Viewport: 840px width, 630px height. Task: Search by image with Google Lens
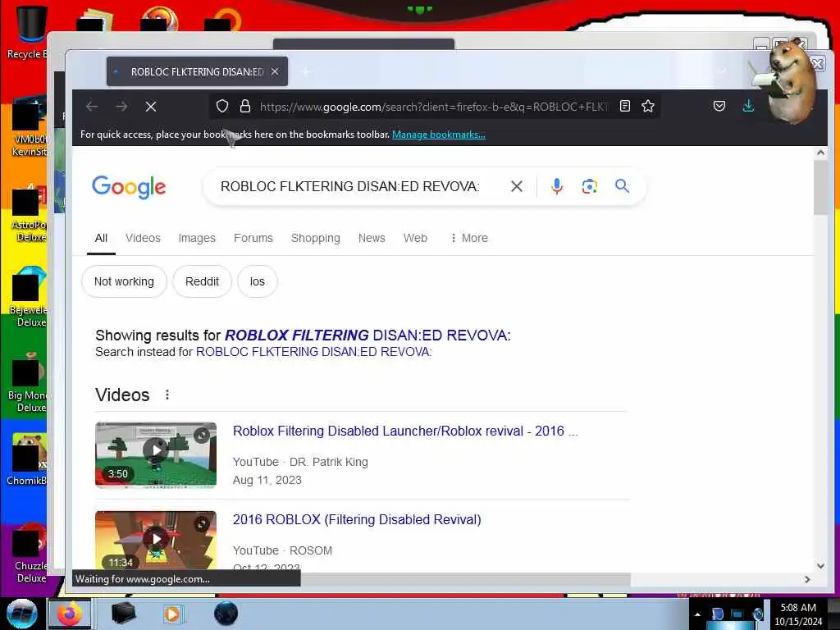(x=589, y=186)
